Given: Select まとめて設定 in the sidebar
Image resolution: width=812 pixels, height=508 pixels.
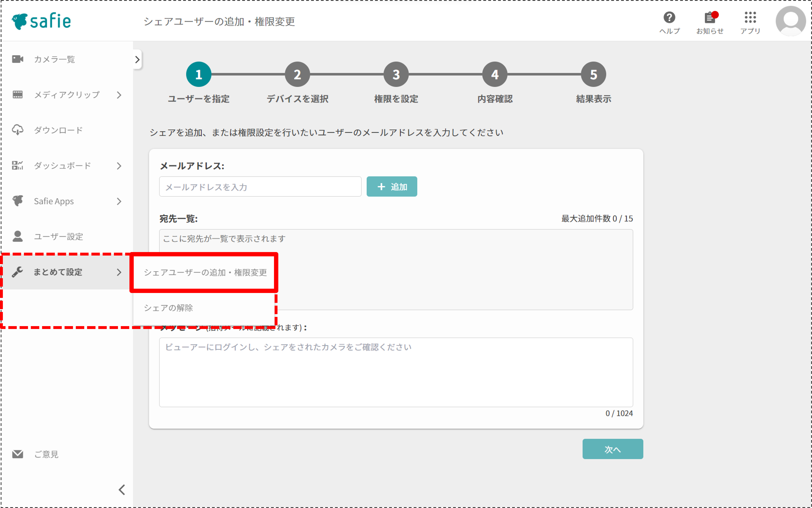Looking at the screenshot, I should pos(66,272).
